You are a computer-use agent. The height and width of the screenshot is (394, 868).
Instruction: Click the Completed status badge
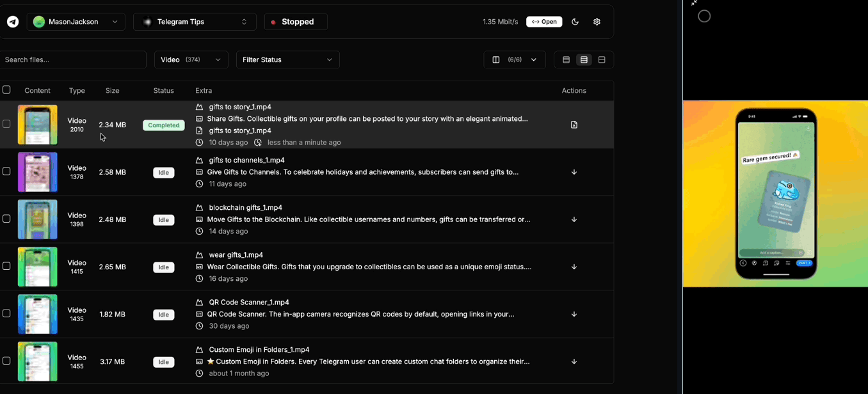pos(164,125)
